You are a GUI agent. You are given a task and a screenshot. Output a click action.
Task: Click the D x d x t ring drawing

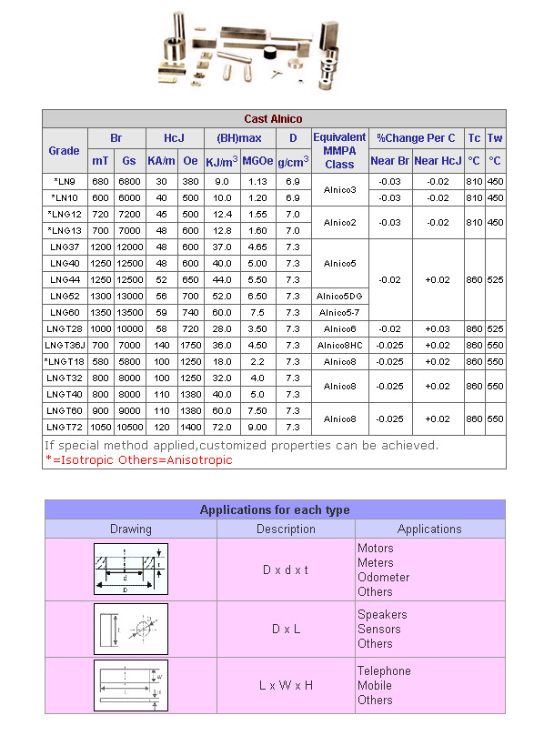click(x=131, y=569)
